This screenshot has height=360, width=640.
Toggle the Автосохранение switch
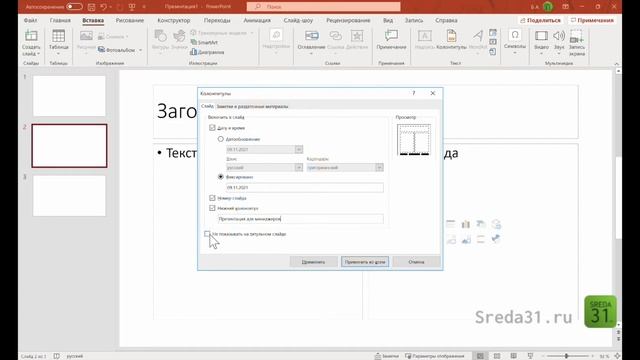click(74, 7)
